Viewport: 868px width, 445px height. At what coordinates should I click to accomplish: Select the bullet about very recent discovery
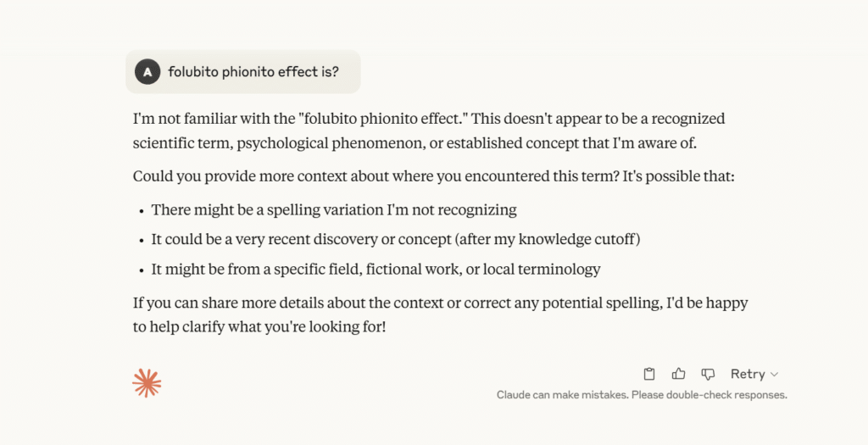(396, 240)
